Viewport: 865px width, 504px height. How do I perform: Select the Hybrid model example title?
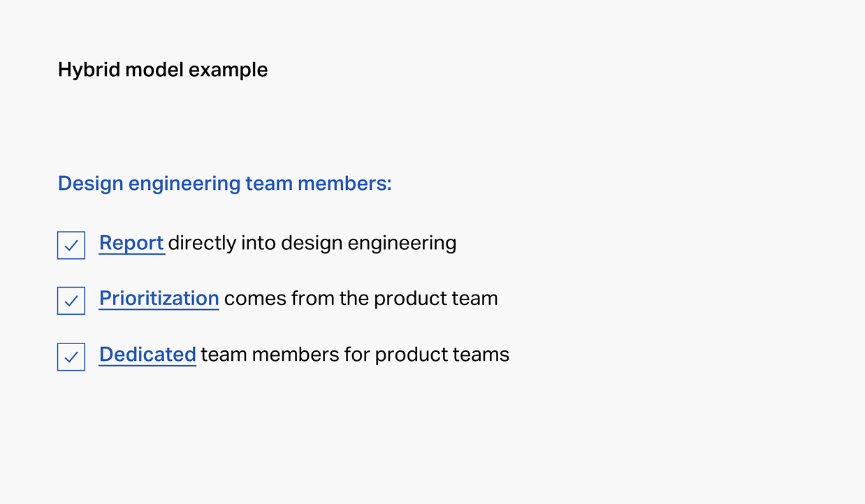point(163,71)
